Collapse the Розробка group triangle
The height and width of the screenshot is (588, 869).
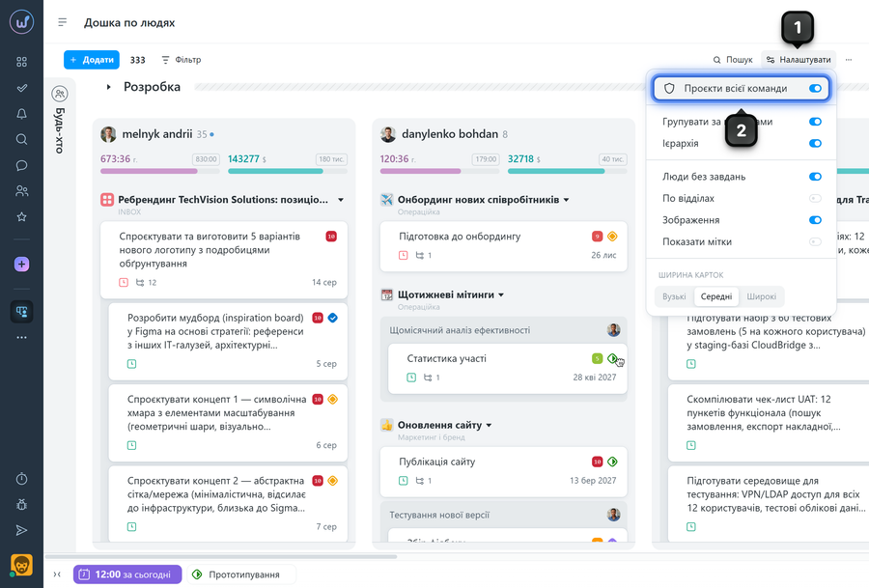pos(108,87)
